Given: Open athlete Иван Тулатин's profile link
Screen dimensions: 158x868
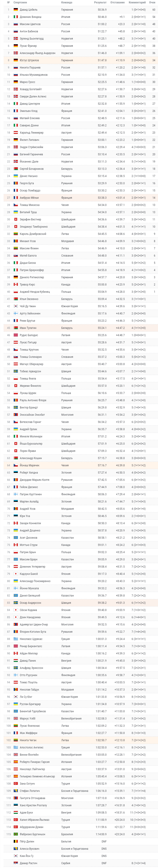Looking at the screenshot, I should (28, 328).
